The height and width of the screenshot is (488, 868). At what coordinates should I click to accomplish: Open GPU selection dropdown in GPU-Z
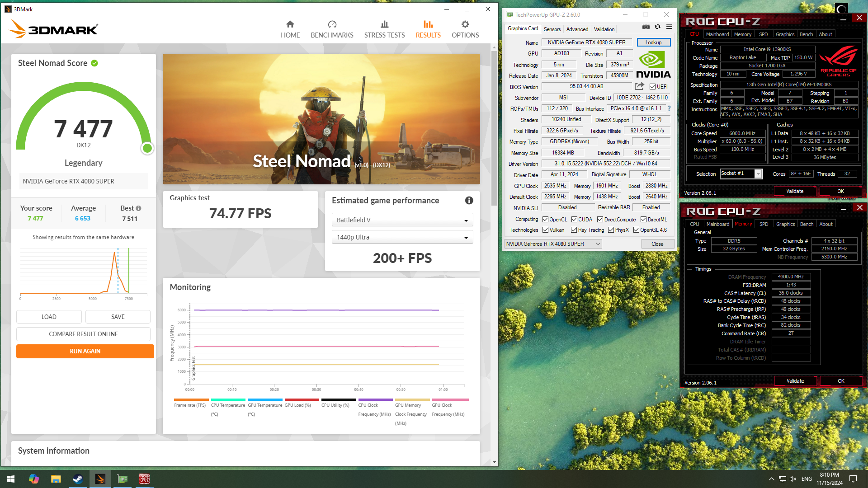(x=553, y=244)
